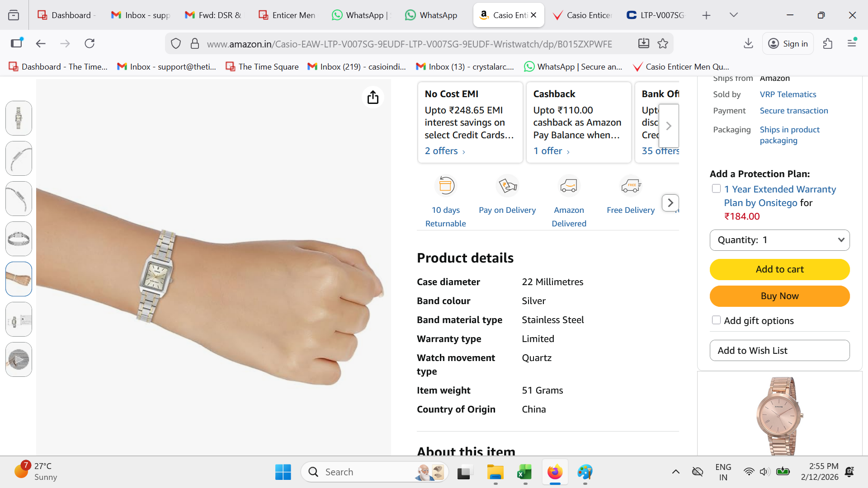Check 1 Year Extended Warranty checkbox
Screen dimensions: 868x488
coord(716,189)
